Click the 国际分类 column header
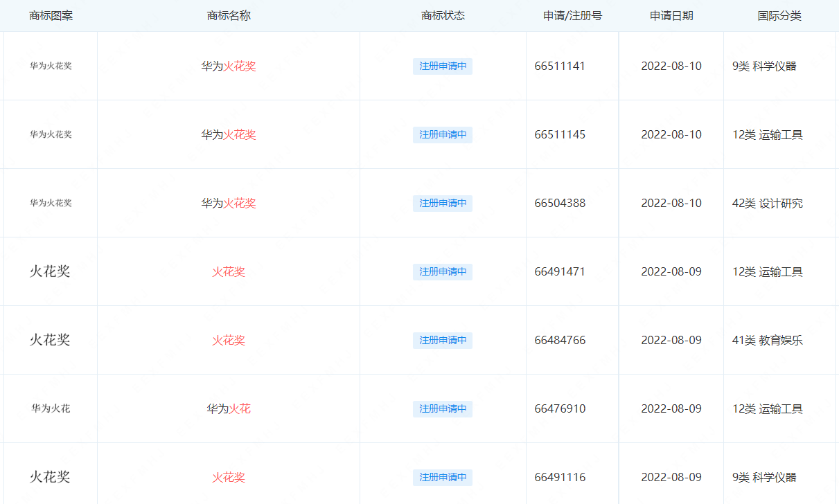Viewport: 839px width, 504px height. coord(779,16)
